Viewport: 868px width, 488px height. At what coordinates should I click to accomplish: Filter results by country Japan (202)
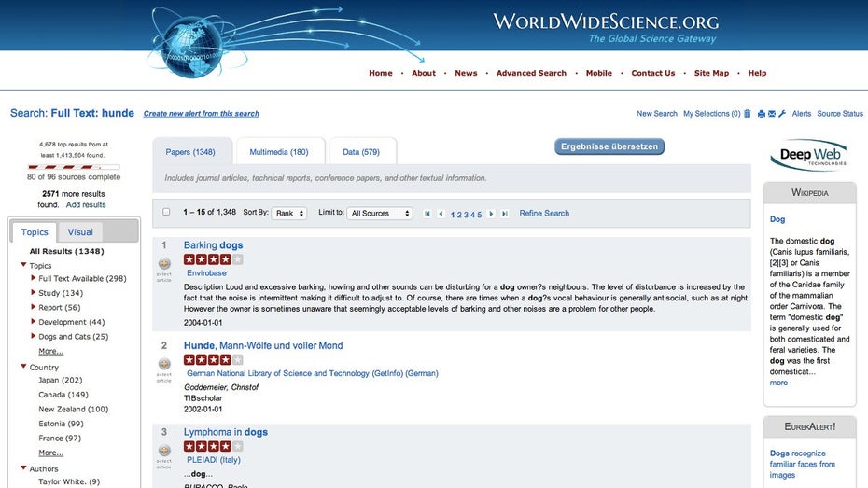(x=60, y=381)
